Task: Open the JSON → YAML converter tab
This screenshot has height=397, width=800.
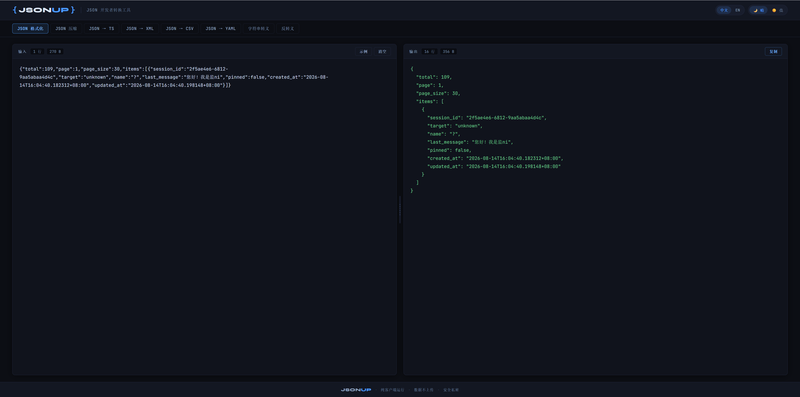Action: point(220,29)
